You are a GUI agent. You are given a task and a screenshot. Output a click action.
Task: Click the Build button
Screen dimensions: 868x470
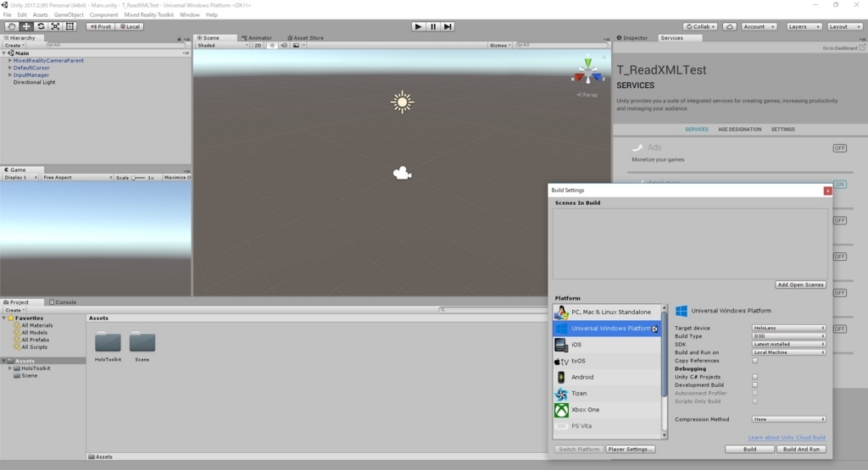click(749, 449)
